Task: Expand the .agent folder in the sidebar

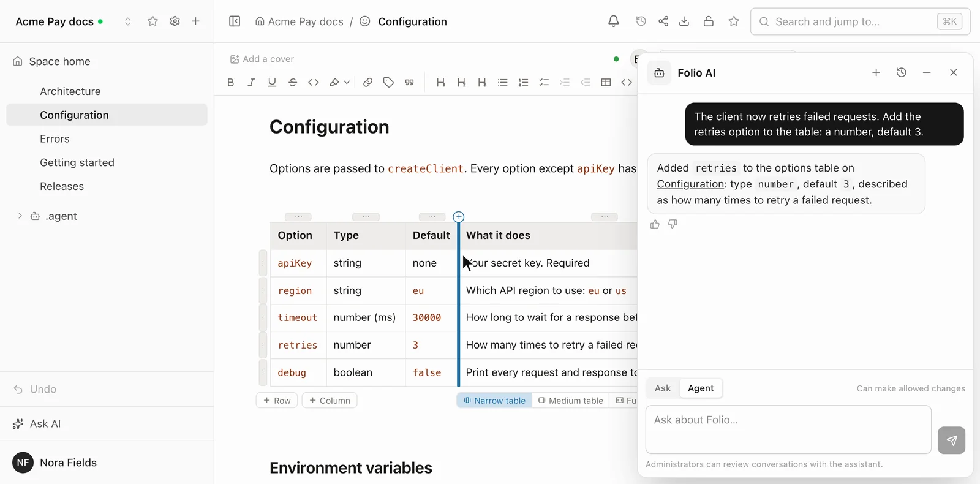Action: coord(20,216)
